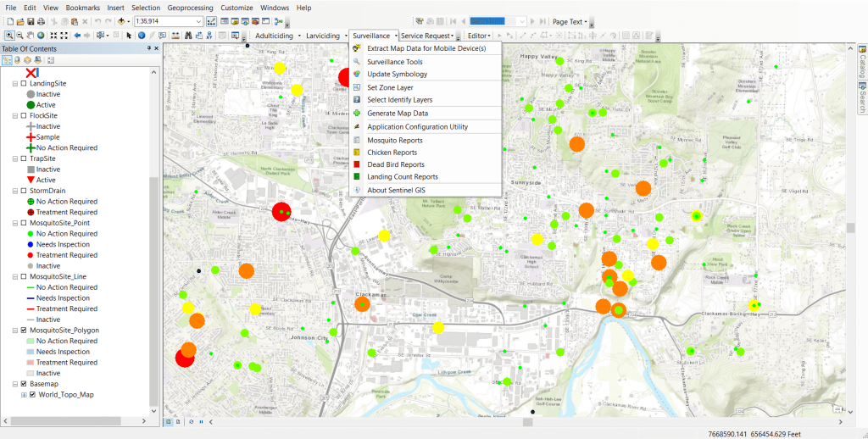868x439 pixels.
Task: Open the Page Text dropdown
Action: [x=570, y=21]
